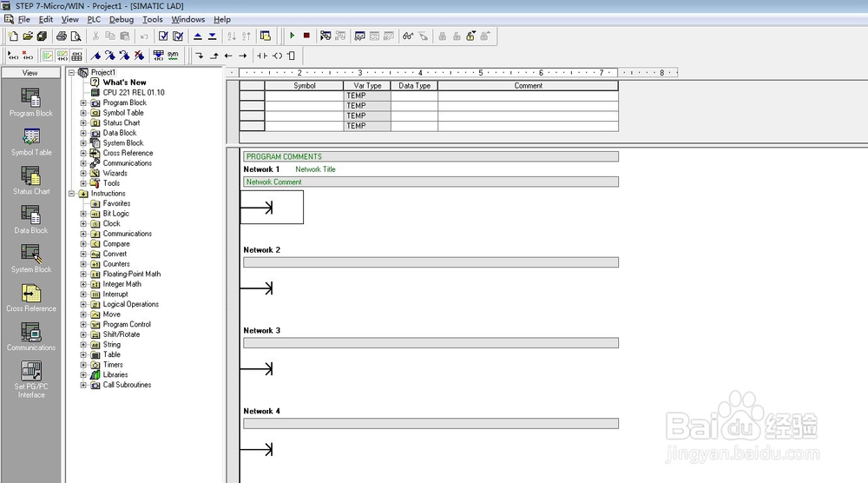Toggle the network comments view icon

point(62,56)
